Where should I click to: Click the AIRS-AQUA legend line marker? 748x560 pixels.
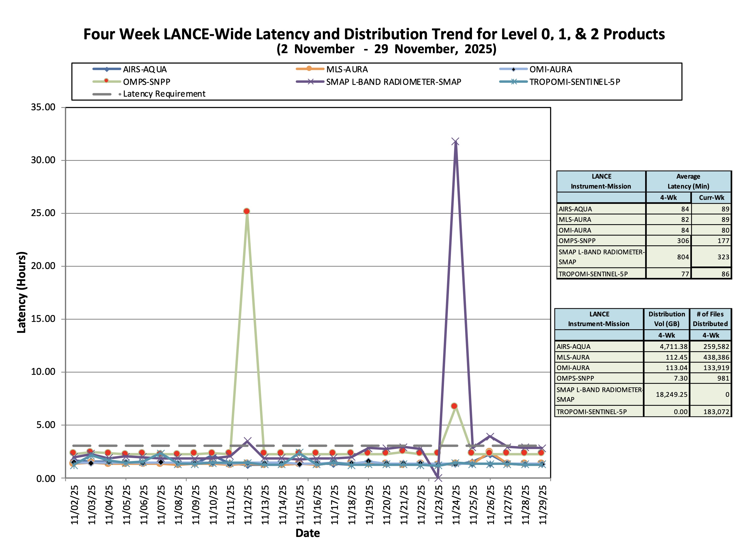(107, 69)
